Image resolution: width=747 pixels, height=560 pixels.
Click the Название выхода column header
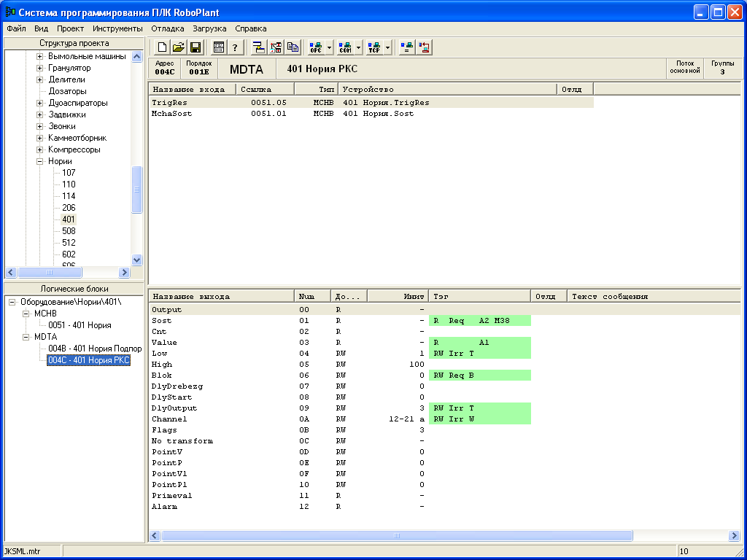220,296
